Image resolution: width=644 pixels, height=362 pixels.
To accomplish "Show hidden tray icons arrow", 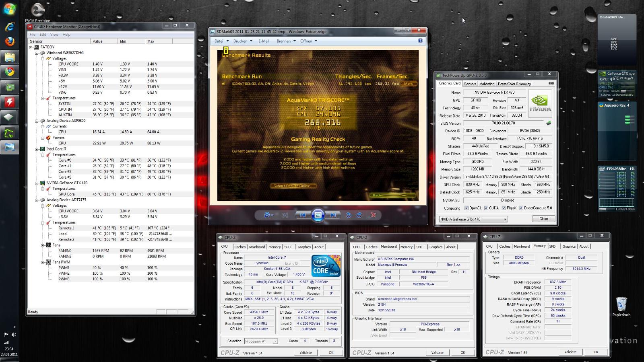I will 14,327.
